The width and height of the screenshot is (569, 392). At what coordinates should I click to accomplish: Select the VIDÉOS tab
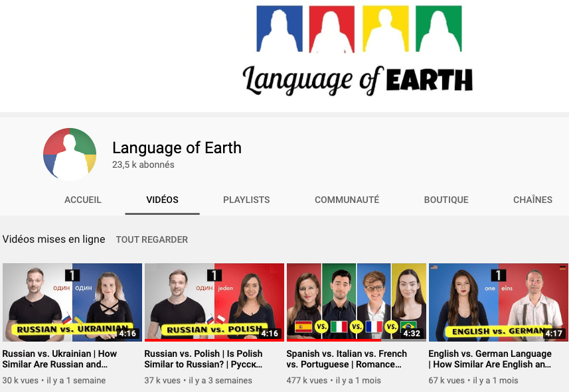click(162, 200)
